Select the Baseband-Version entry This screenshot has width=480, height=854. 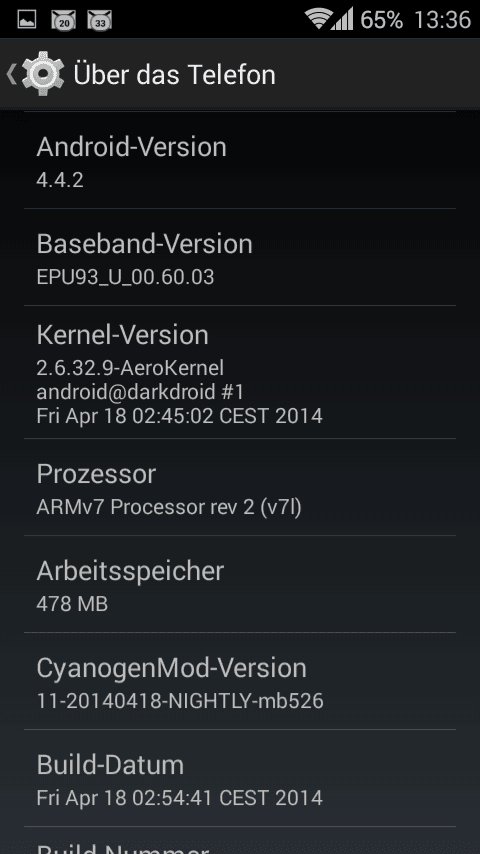240,257
